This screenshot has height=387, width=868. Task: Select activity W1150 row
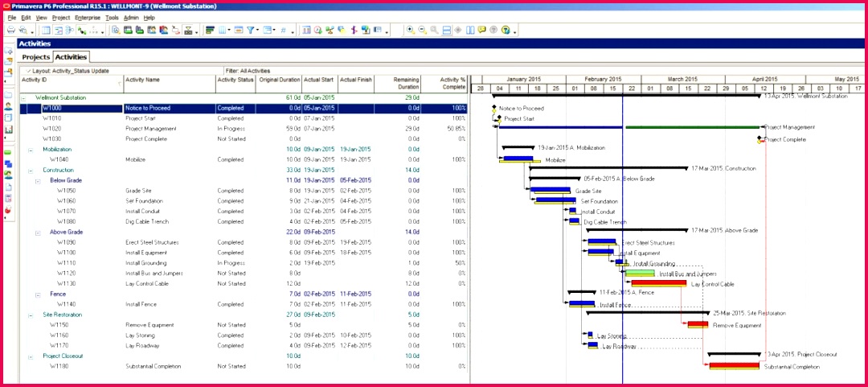pos(244,325)
